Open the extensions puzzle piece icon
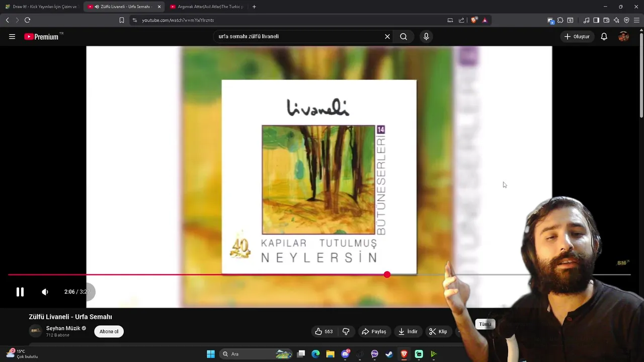The image size is (644, 362). click(x=560, y=20)
